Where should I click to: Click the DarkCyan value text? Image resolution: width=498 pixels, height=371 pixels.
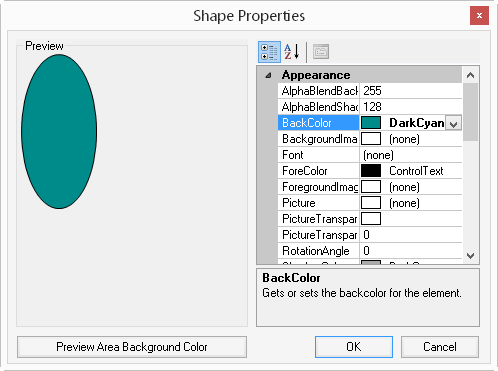pyautogui.click(x=416, y=123)
